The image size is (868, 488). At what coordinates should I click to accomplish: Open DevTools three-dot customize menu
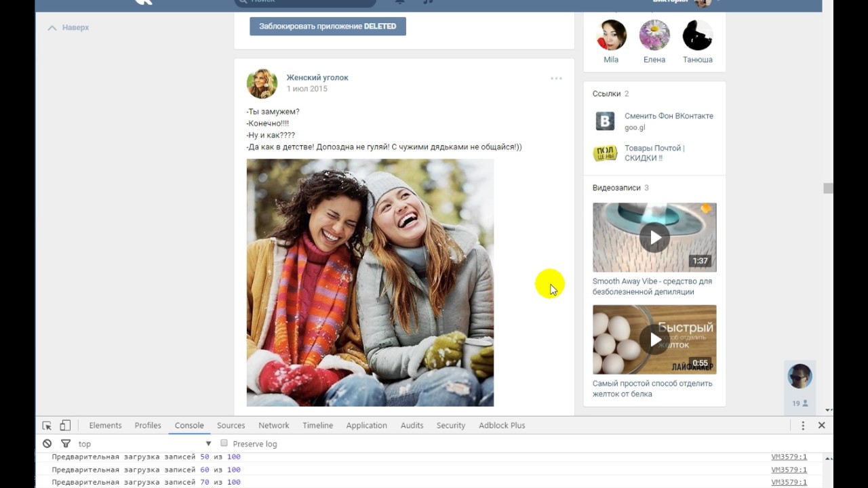803,426
